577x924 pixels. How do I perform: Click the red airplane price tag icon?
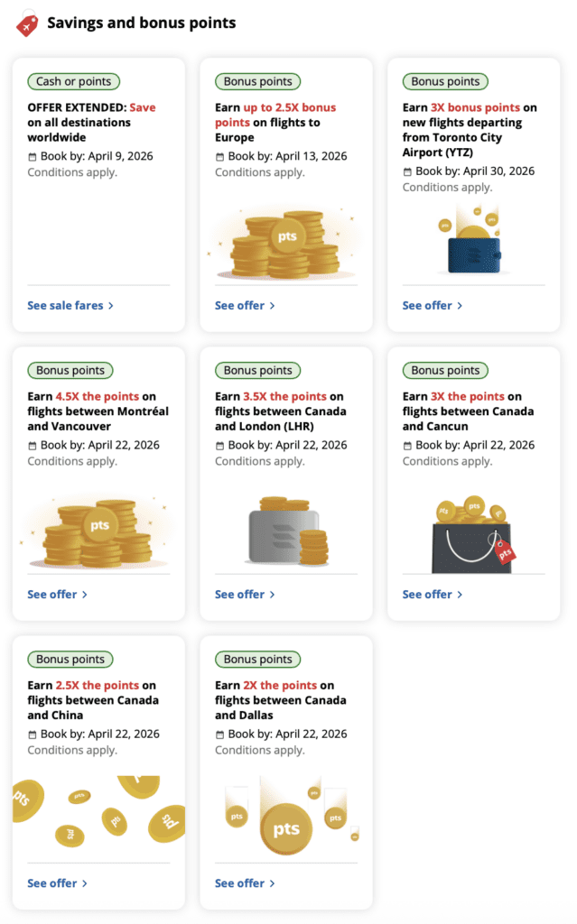pyautogui.click(x=27, y=24)
